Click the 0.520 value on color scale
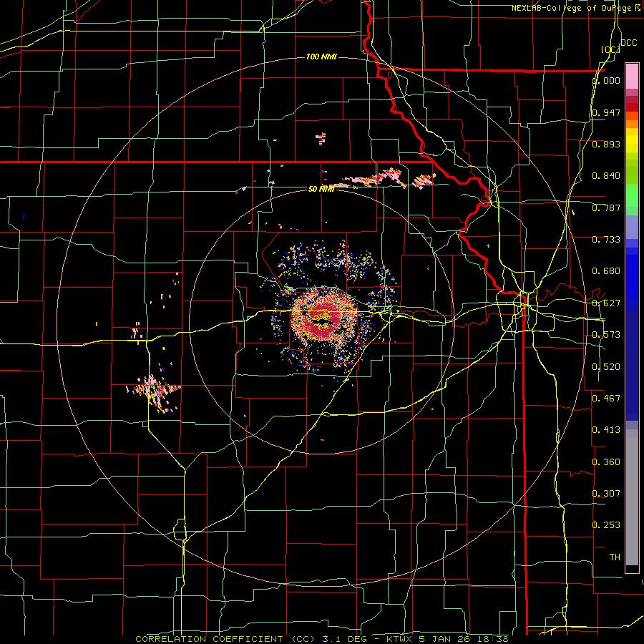Screen dimensions: 644x644 606,367
